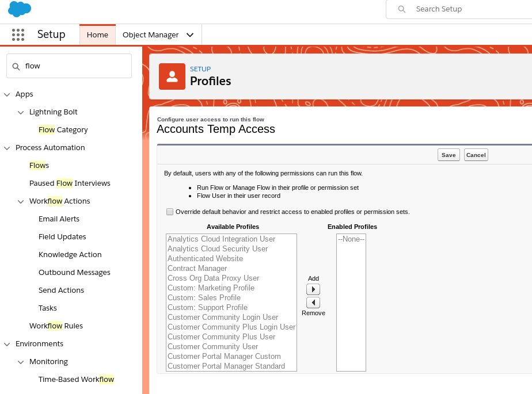
Task: Open Email Alerts in the sidebar
Action: click(x=59, y=219)
